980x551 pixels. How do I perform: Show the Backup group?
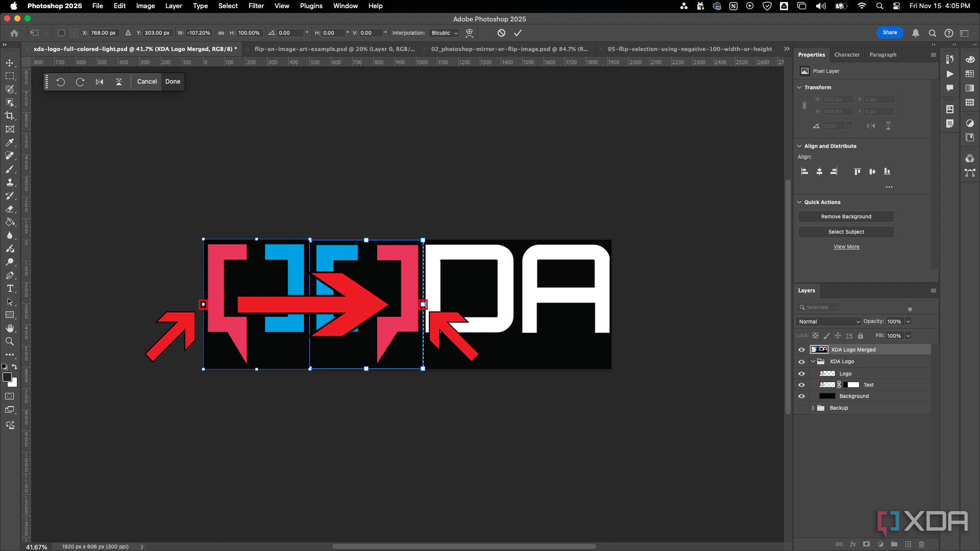pos(801,408)
